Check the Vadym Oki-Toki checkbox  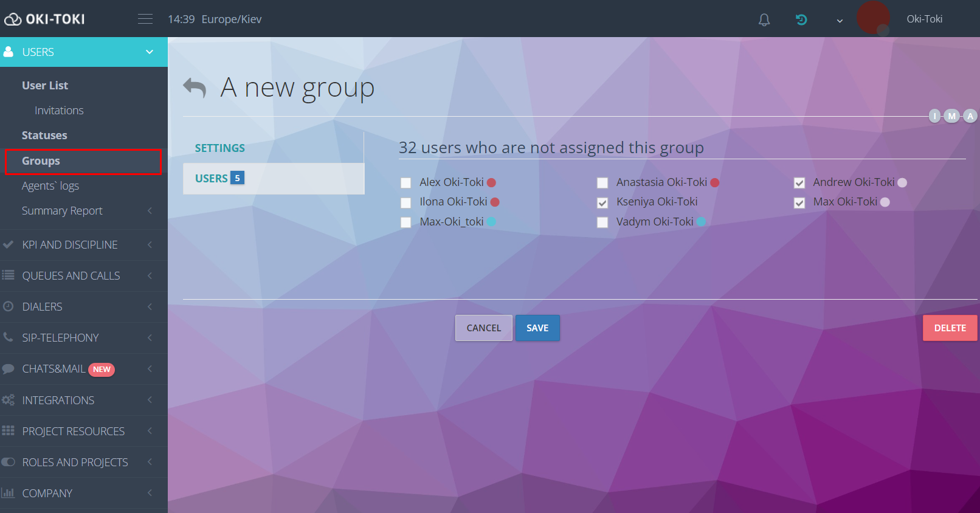coord(602,222)
